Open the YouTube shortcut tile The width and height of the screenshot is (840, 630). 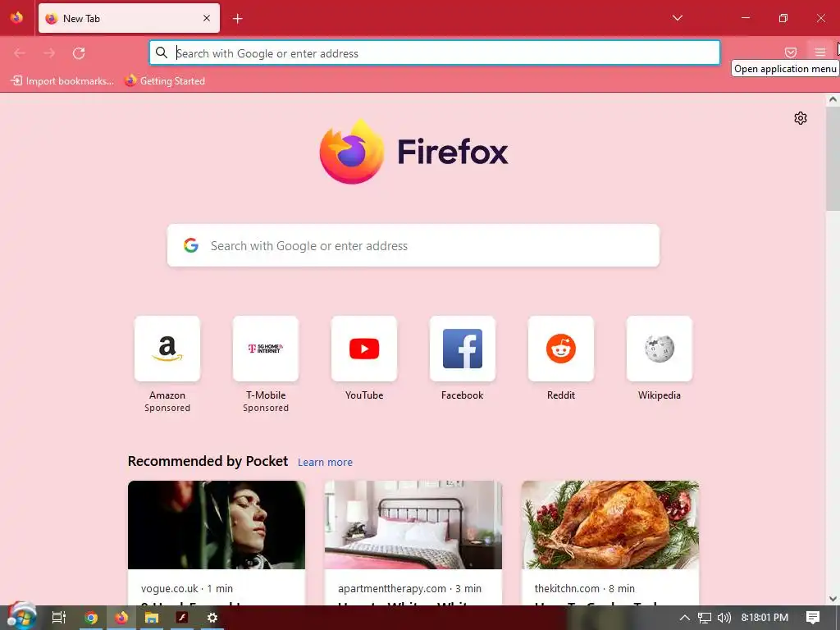click(364, 349)
